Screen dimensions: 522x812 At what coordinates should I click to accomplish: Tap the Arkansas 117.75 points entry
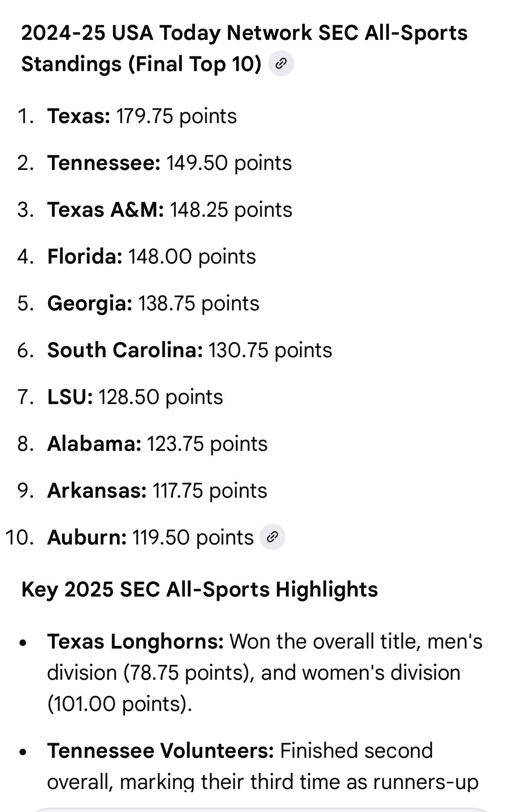[157, 491]
